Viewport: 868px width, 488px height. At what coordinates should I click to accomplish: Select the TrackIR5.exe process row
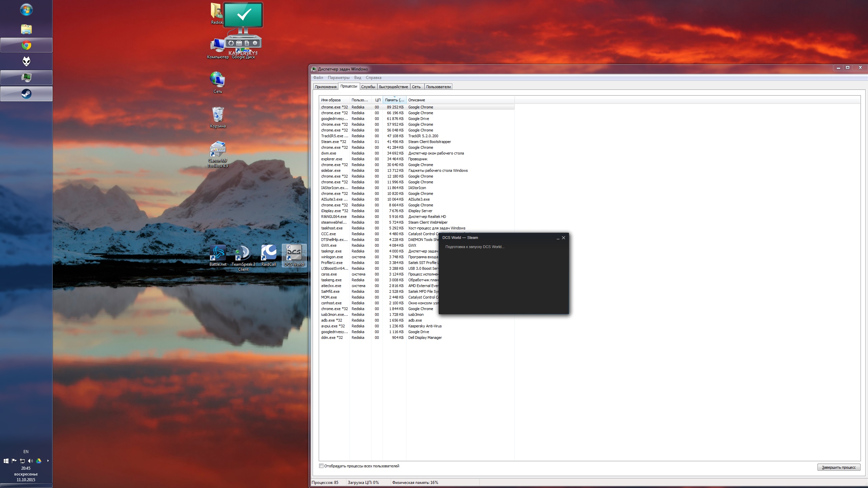(x=417, y=136)
